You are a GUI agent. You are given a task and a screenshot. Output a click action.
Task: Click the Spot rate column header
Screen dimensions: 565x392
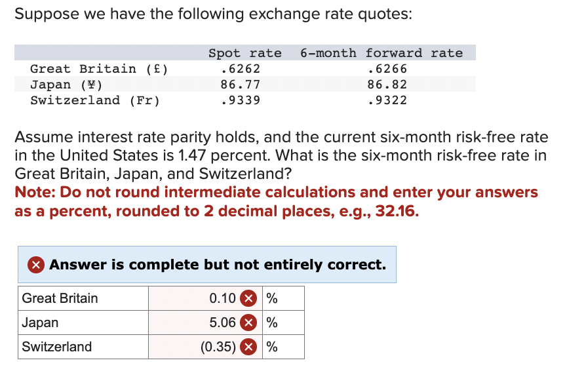[245, 52]
